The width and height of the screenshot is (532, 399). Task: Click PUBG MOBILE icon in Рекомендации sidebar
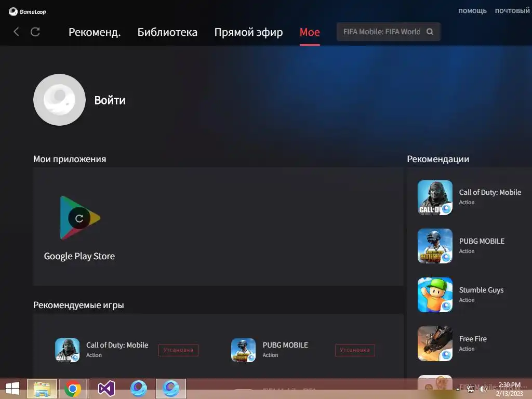435,246
